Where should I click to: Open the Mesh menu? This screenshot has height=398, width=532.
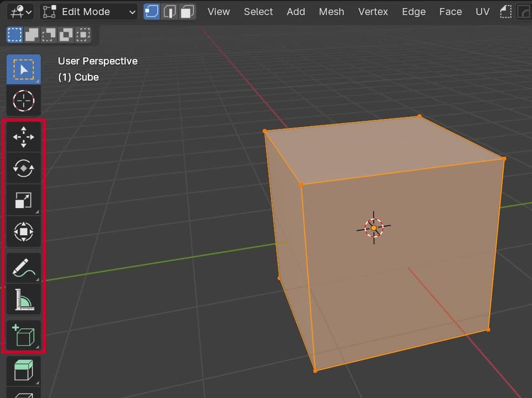pyautogui.click(x=331, y=11)
